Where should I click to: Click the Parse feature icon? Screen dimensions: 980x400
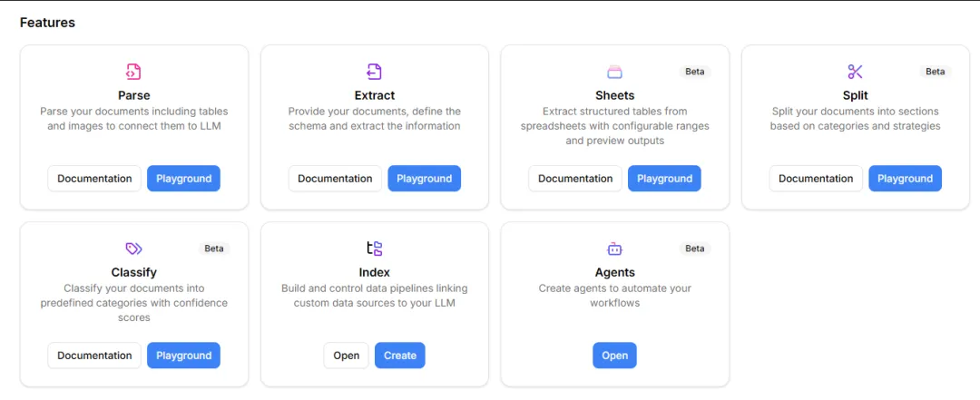tap(133, 72)
